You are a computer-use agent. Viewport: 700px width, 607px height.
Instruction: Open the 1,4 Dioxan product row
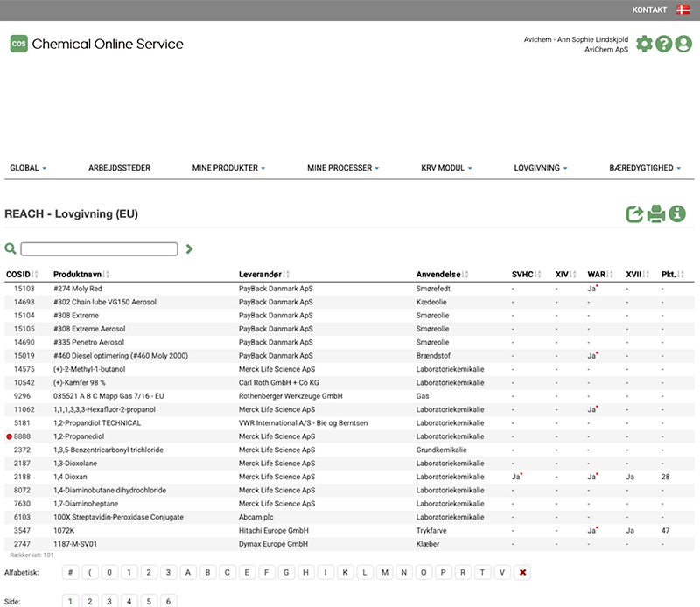coord(70,477)
